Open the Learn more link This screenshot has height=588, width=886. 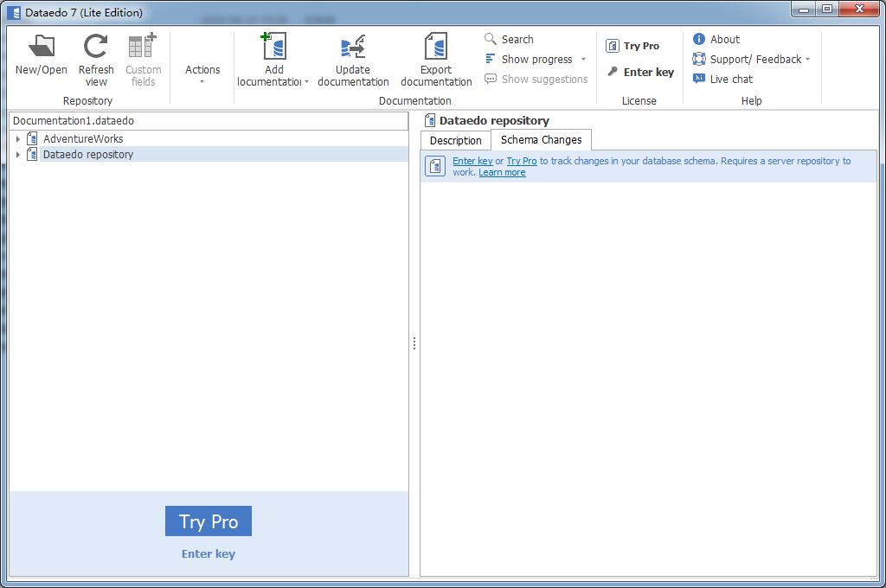pos(502,172)
